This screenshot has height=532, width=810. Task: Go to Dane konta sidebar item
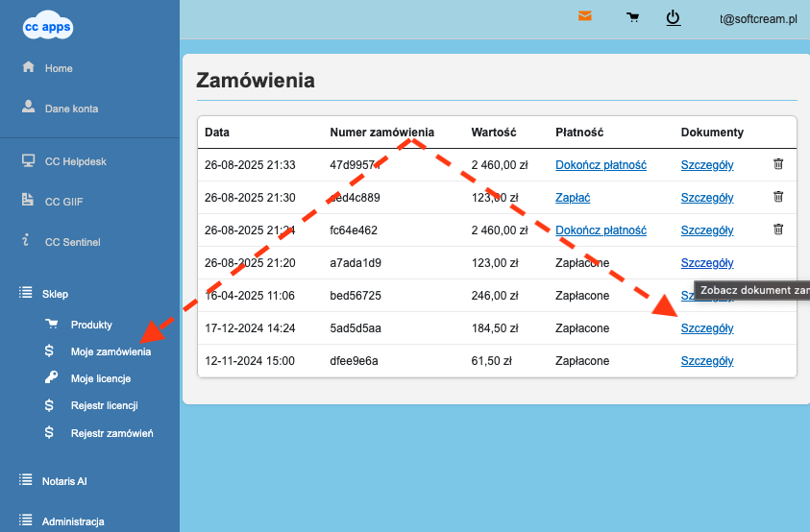click(x=70, y=109)
